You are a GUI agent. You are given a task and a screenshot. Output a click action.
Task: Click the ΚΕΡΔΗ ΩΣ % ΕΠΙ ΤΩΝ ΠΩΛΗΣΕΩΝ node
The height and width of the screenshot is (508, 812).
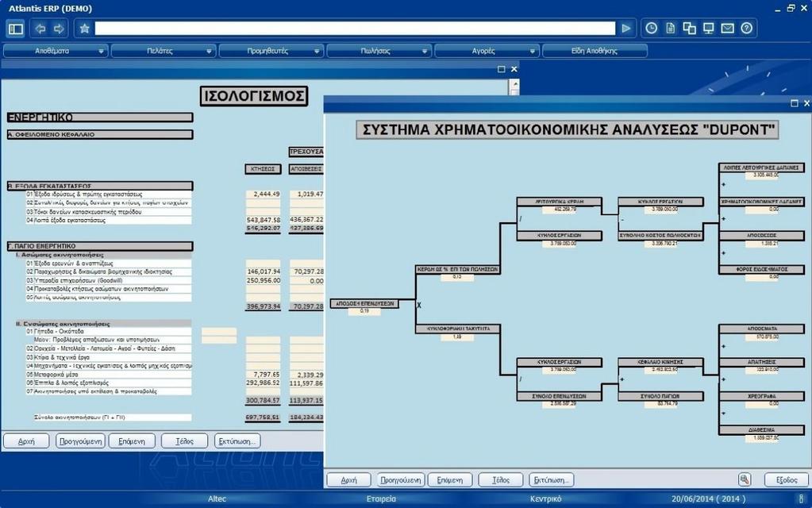(457, 269)
